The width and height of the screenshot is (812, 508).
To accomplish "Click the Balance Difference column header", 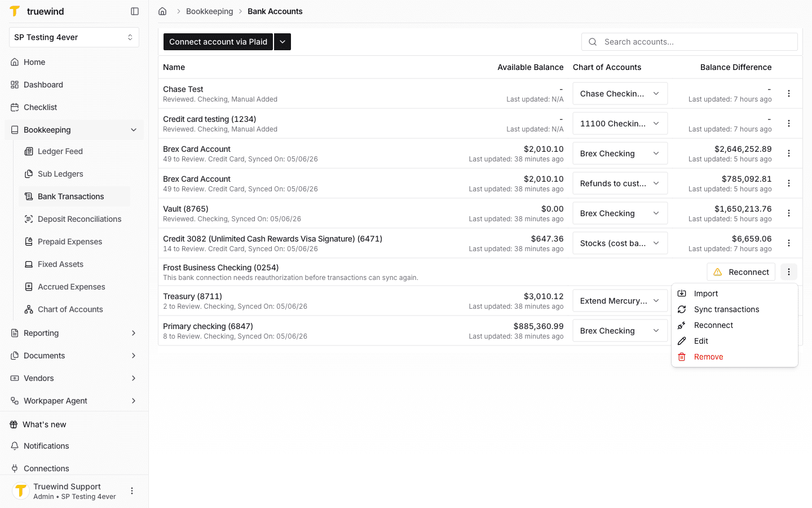I will pyautogui.click(x=736, y=67).
